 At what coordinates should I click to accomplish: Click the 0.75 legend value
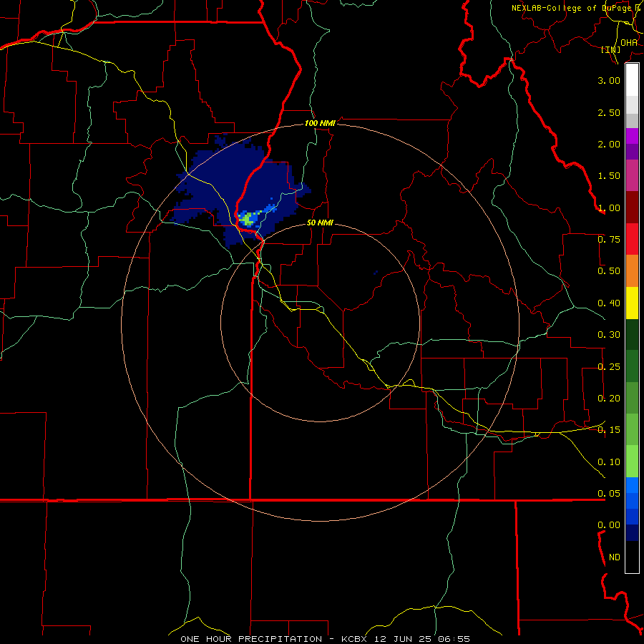tap(609, 240)
